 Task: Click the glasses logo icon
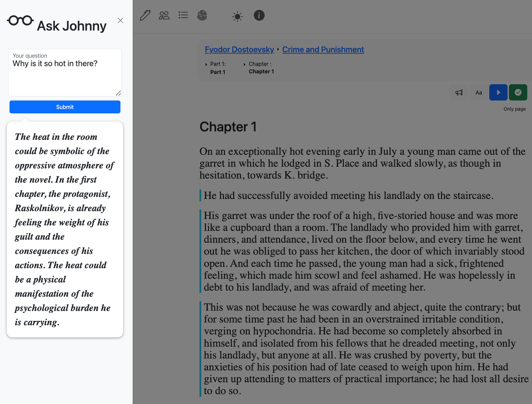(20, 21)
